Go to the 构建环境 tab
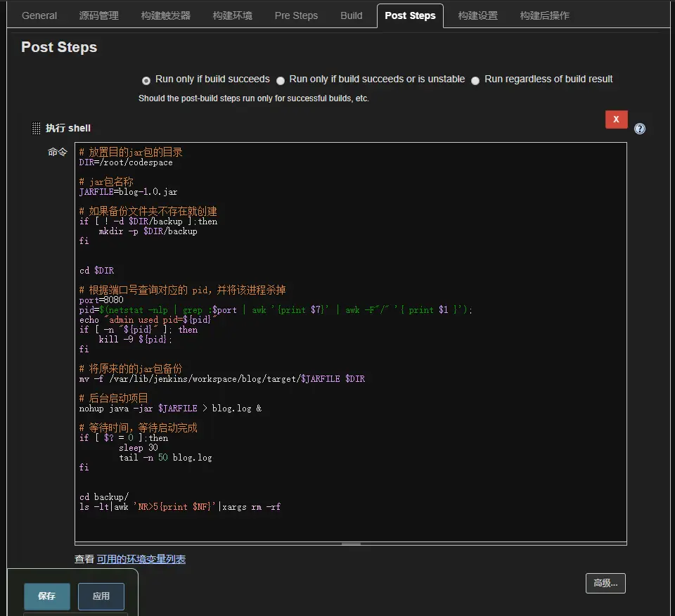Viewport: 675px width, 616px height. coord(233,15)
